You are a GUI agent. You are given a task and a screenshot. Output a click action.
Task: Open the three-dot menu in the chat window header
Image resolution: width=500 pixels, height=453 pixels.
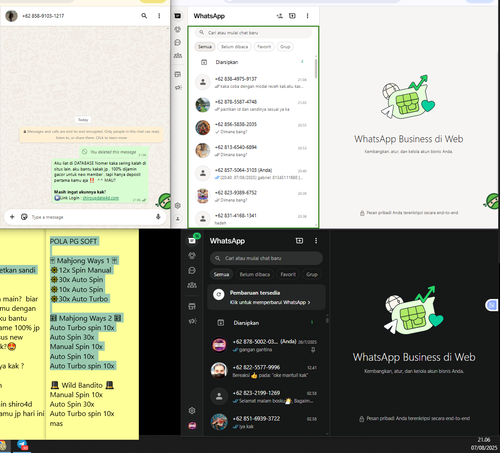(159, 16)
